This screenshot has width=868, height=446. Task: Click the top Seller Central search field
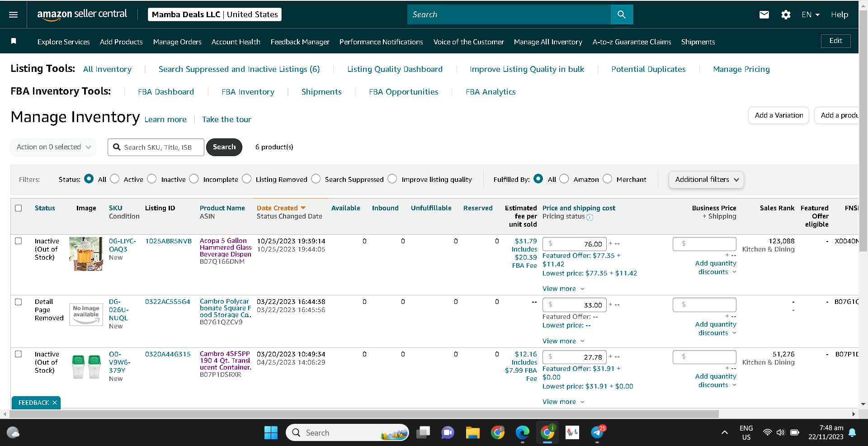click(x=509, y=14)
